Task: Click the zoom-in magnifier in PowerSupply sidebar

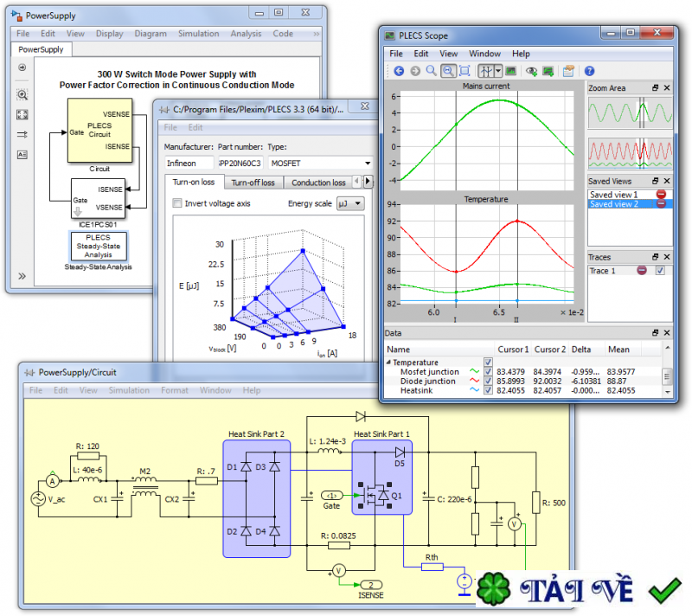Action: click(22, 94)
